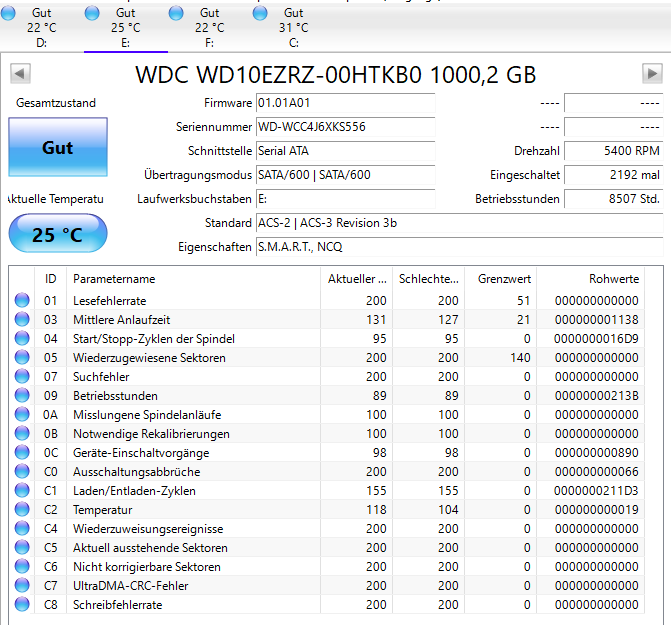The image size is (671, 625).
Task: Click status icon of Geräte-Einschaltvorgänge row
Action: (x=22, y=452)
